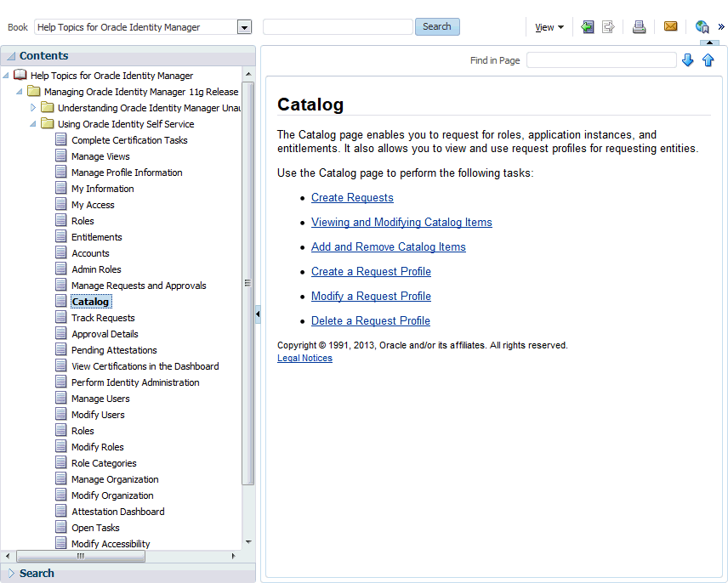
Task: Click the forward navigation icon
Action: click(608, 27)
